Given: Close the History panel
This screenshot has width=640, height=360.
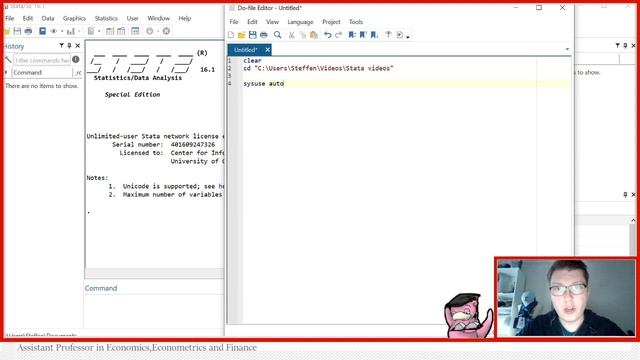Looking at the screenshot, I should [x=78, y=46].
